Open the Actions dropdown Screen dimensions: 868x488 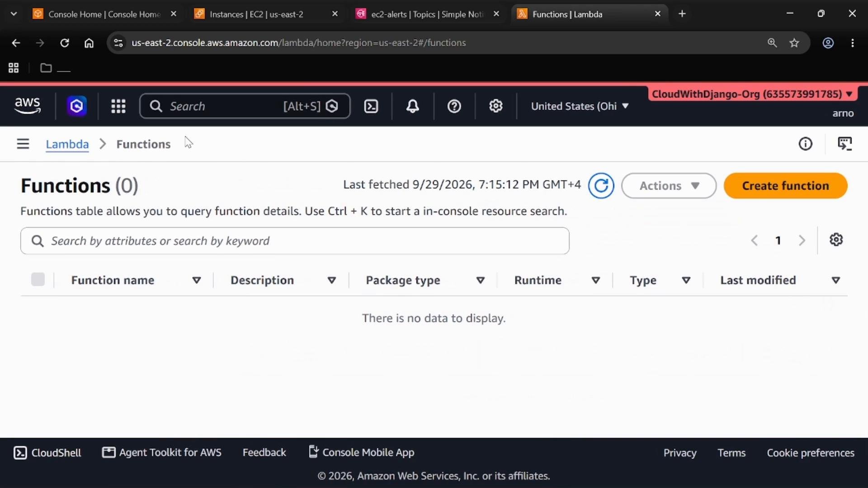669,186
